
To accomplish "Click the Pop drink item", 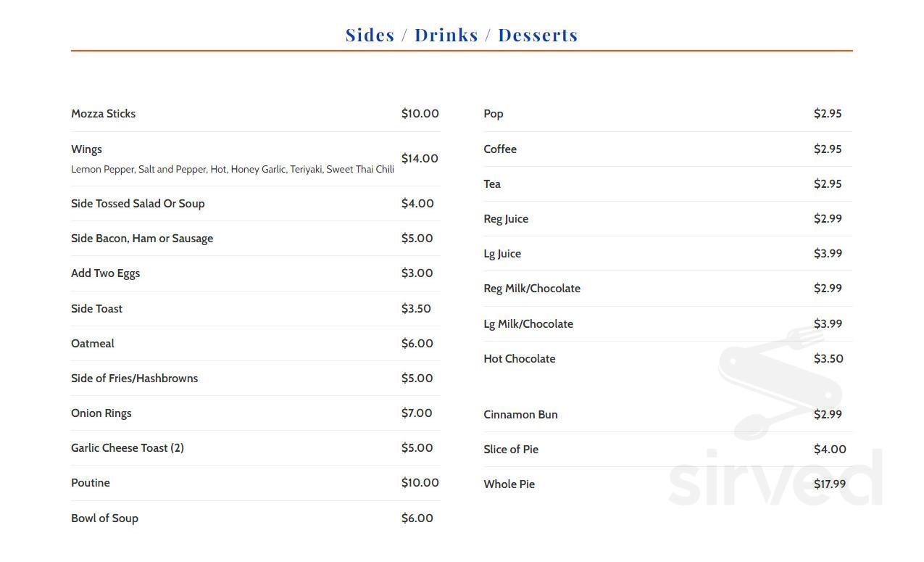I will pyautogui.click(x=494, y=113).
